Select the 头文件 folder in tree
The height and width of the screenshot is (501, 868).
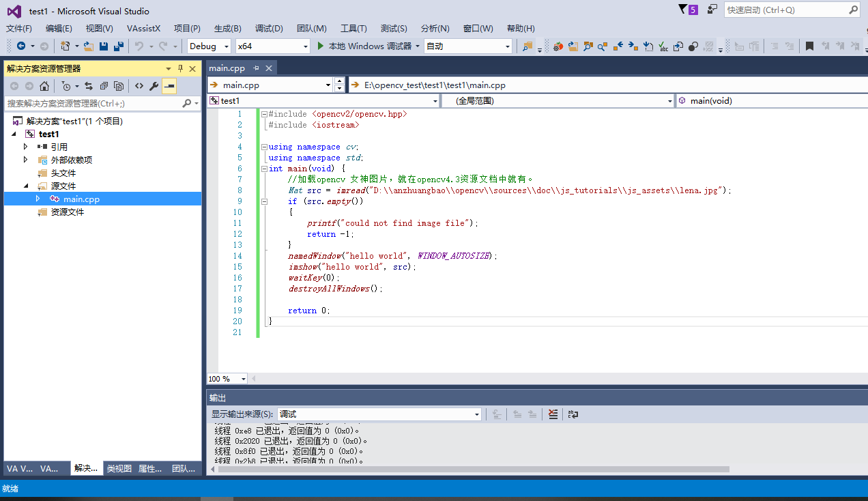tap(63, 173)
